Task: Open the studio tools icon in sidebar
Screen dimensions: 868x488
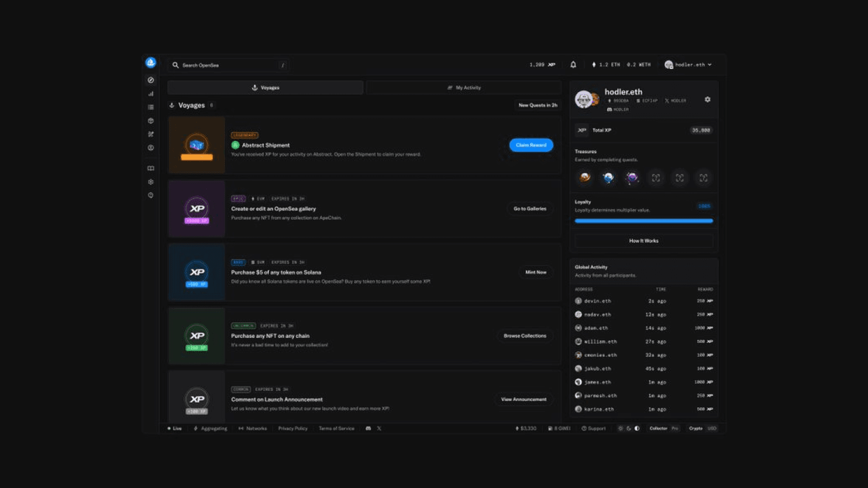Action: click(150, 134)
